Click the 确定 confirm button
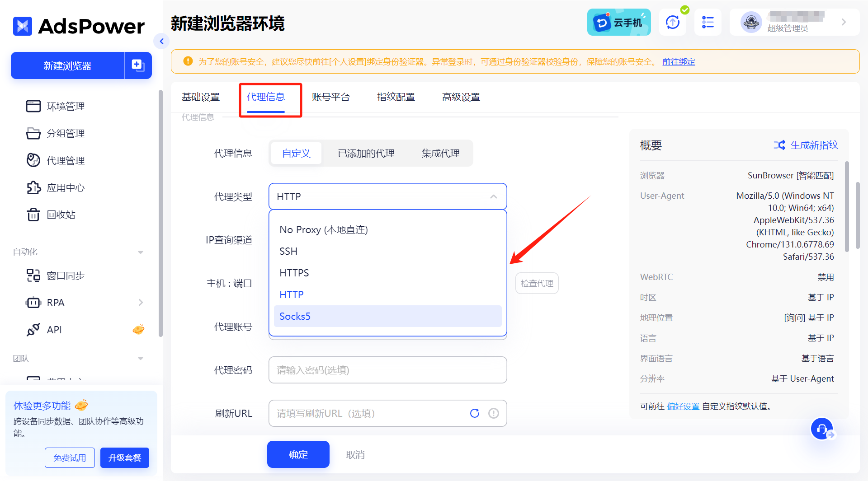The width and height of the screenshot is (868, 481). tap(298, 454)
